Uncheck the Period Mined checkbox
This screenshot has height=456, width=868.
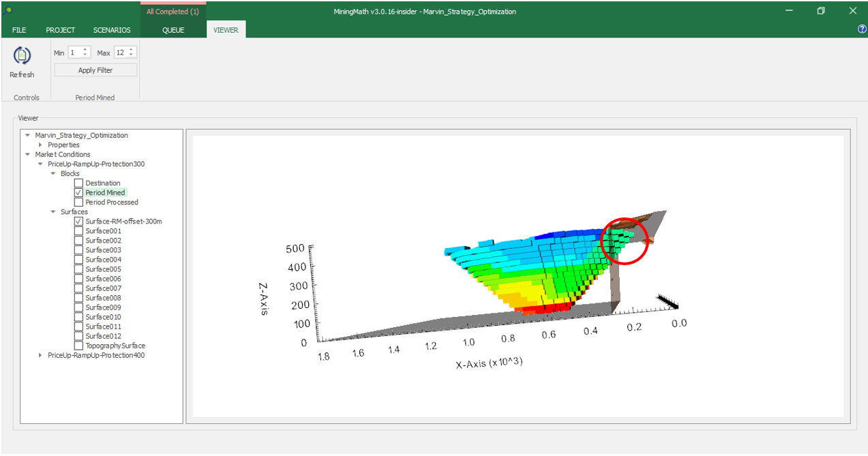(79, 193)
